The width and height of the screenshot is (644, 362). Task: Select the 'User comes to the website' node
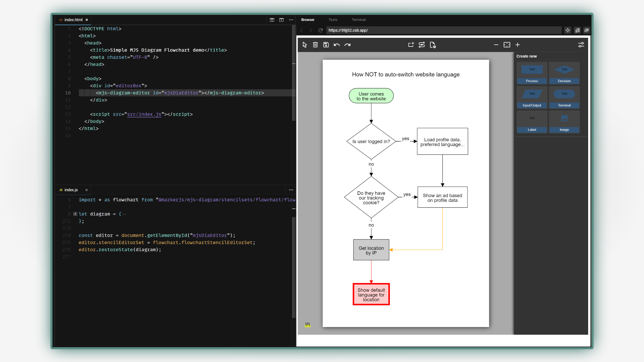pos(371,96)
